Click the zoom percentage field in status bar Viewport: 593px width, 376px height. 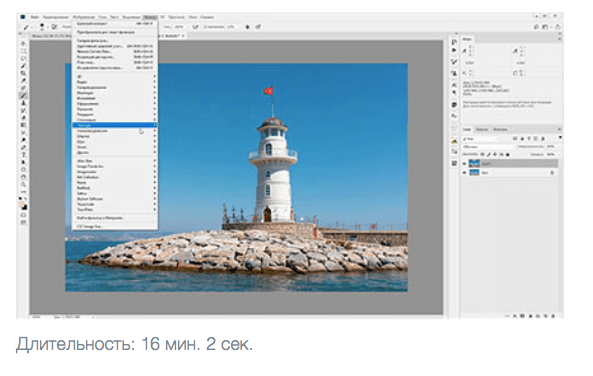pos(36,317)
